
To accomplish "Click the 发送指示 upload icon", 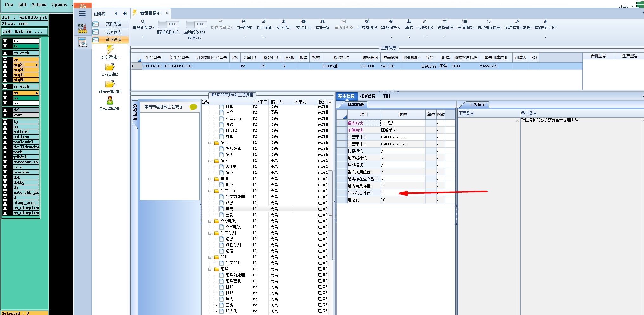I will tap(284, 22).
